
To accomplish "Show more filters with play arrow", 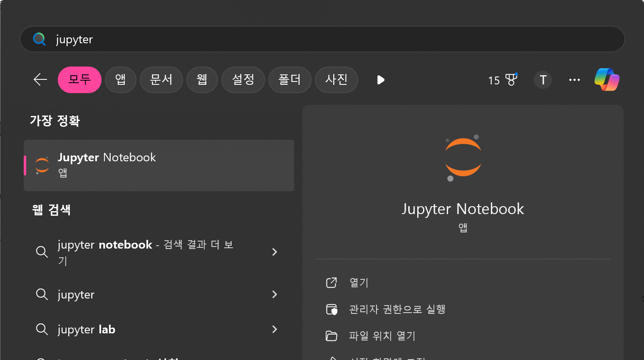I will tap(380, 80).
